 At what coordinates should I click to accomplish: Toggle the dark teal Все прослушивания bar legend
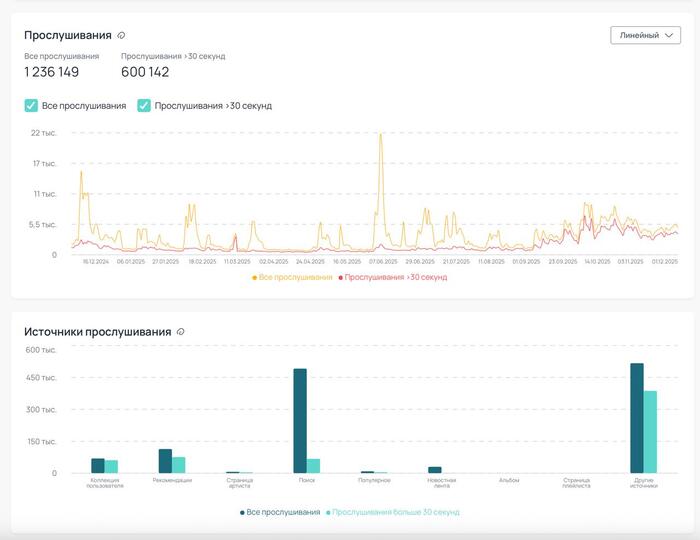[279, 512]
